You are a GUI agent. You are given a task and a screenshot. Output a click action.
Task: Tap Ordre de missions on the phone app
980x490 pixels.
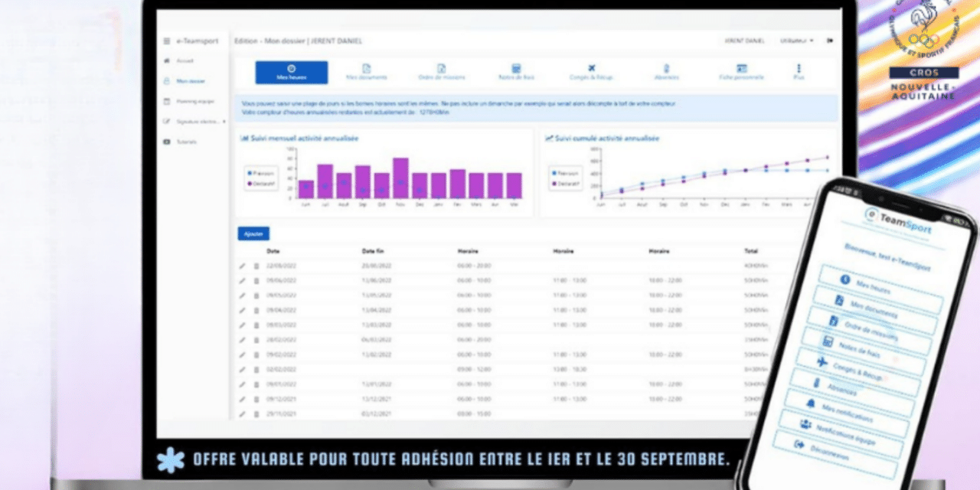coord(867,330)
